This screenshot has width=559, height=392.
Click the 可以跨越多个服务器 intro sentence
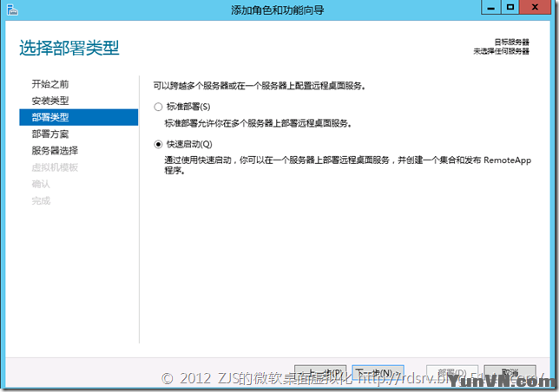click(260, 86)
